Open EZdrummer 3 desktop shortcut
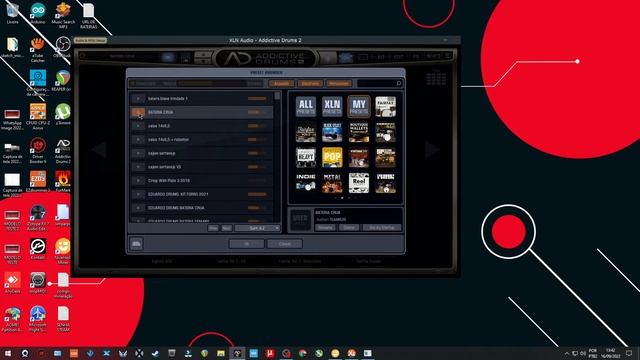The image size is (640, 360). [x=38, y=182]
